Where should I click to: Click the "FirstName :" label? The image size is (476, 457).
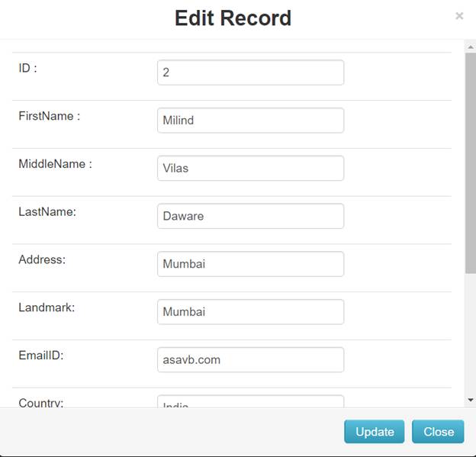pos(50,116)
